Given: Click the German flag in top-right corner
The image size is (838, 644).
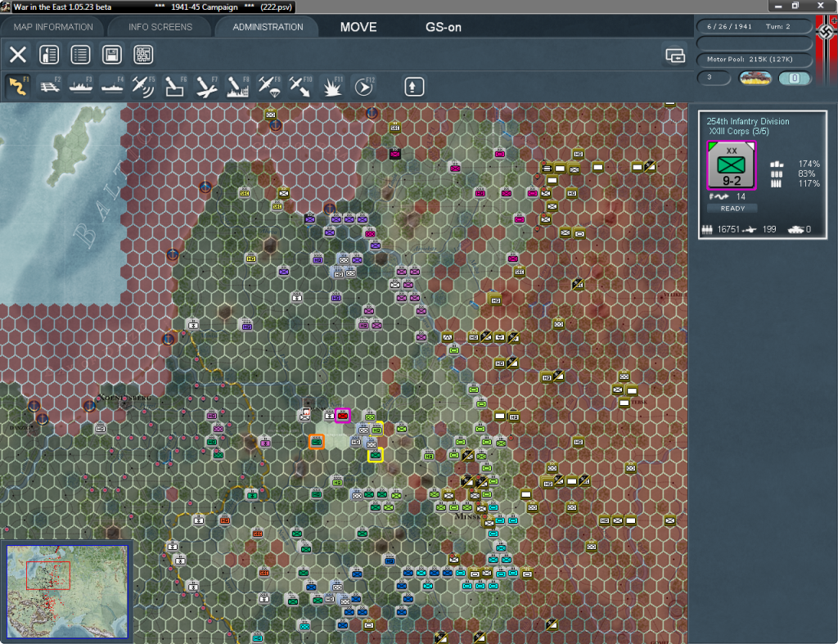Looking at the screenshot, I should (827, 49).
